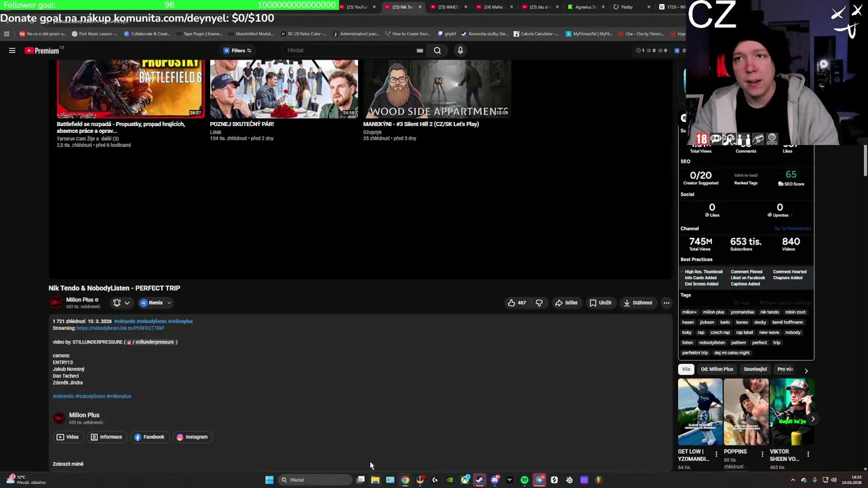Open the Battlefield se rozpadá video thumbnail
868x488 pixels.
point(130,89)
